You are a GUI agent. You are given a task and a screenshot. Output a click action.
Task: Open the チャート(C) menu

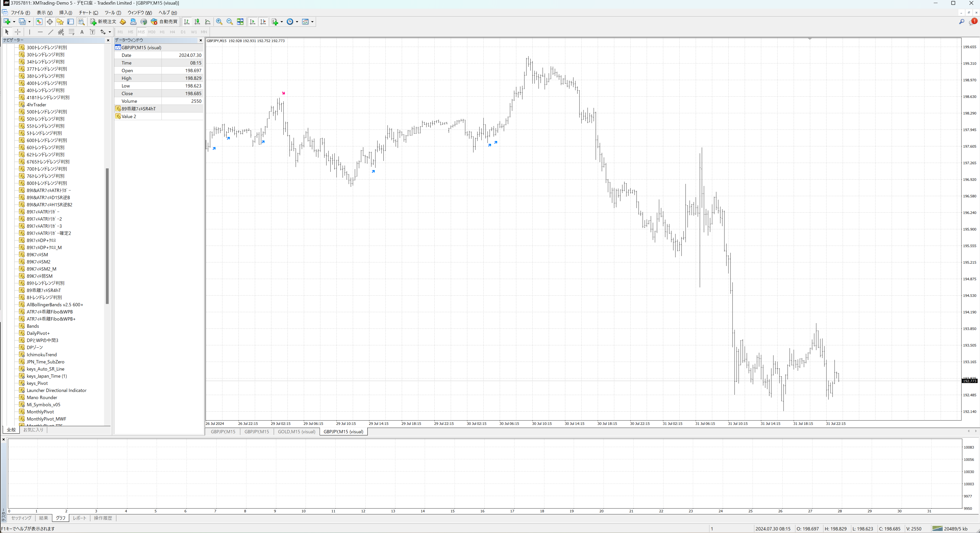point(88,12)
